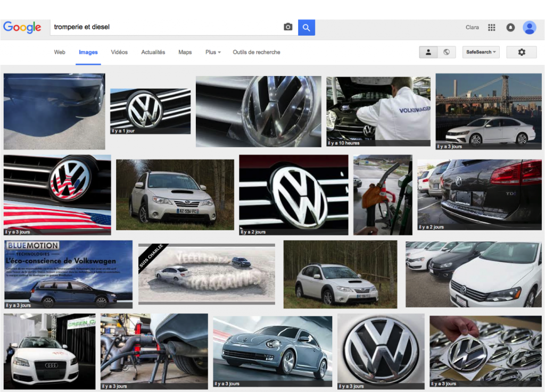Open the VW emblem on red background image
This screenshot has height=392, width=545.
(x=294, y=195)
